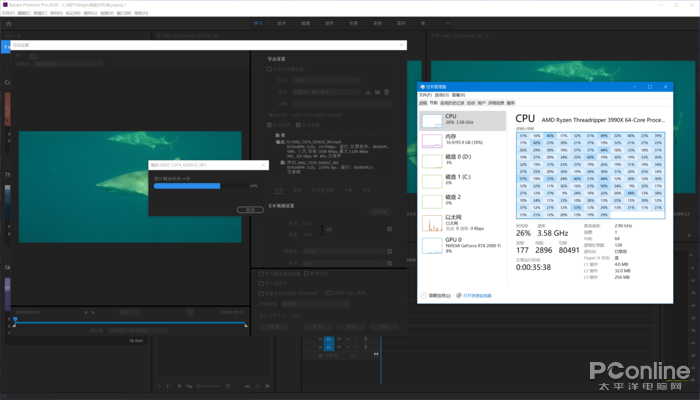Click the export preview playhead marker

[x=15, y=320]
